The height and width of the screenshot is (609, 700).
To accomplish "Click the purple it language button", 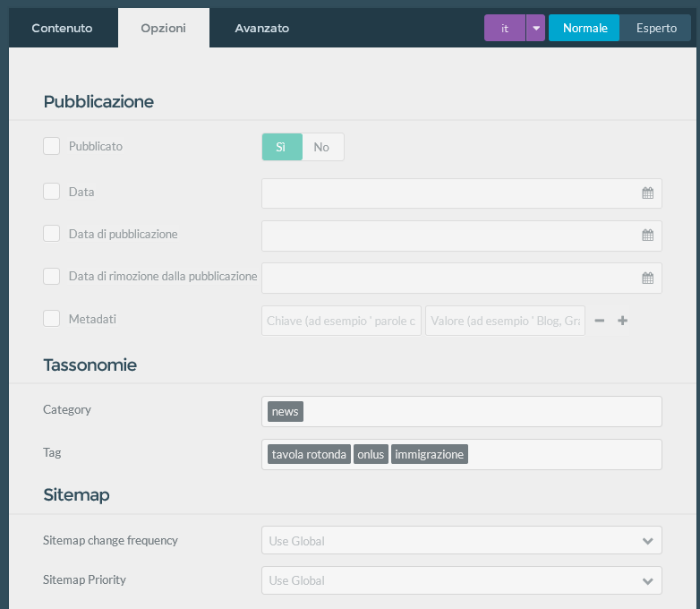I will click(505, 28).
